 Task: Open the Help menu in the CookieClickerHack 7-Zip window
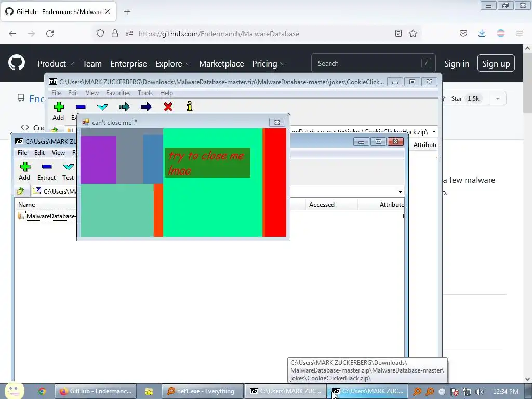pyautogui.click(x=166, y=93)
